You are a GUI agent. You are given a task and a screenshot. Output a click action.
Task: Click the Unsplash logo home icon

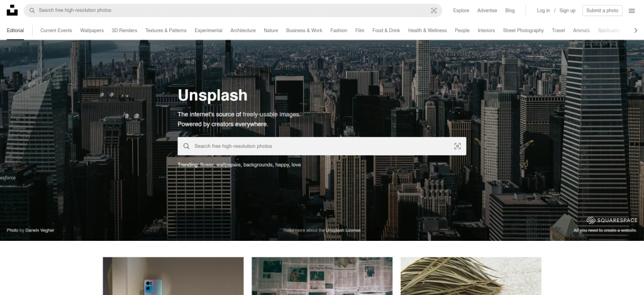click(x=12, y=10)
